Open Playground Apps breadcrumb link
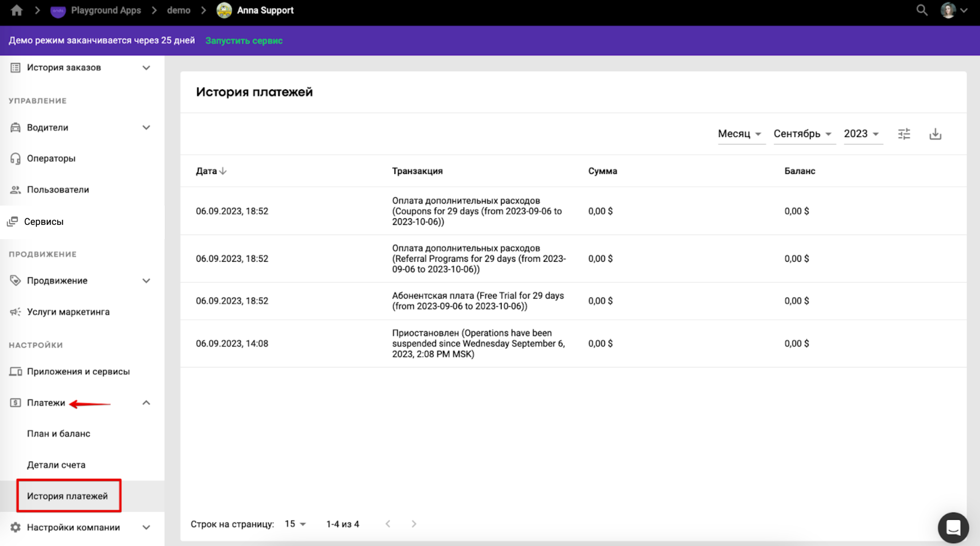Viewport: 980px width, 546px height. click(106, 10)
